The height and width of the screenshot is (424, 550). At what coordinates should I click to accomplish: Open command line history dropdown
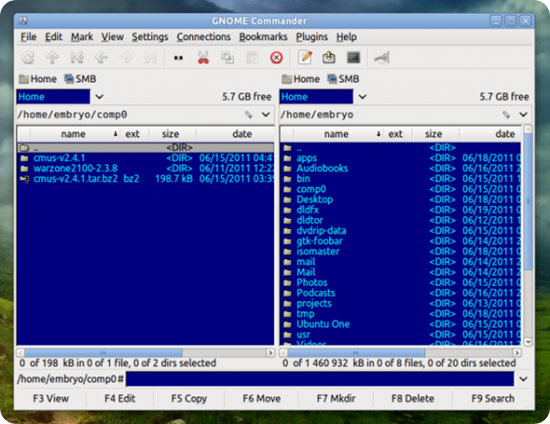click(523, 379)
